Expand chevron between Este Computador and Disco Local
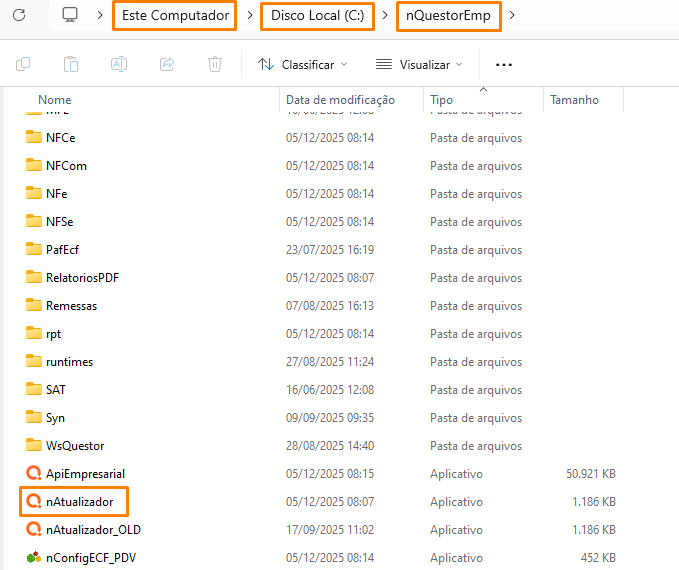679x570 pixels. coord(249,15)
